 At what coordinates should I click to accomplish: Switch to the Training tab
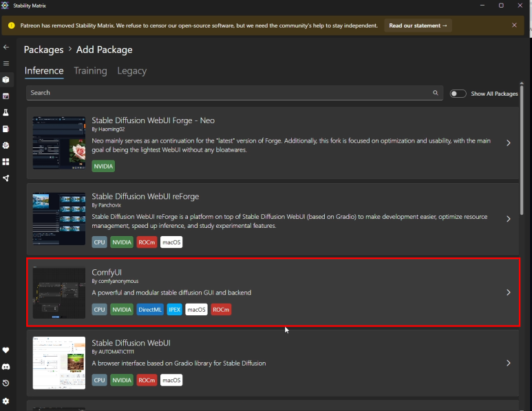(90, 71)
